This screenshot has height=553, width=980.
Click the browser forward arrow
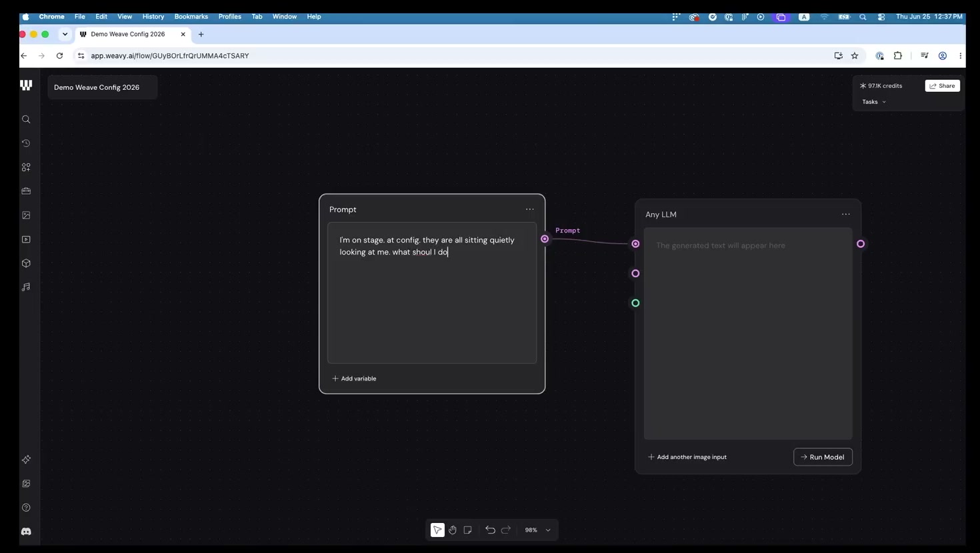click(41, 56)
